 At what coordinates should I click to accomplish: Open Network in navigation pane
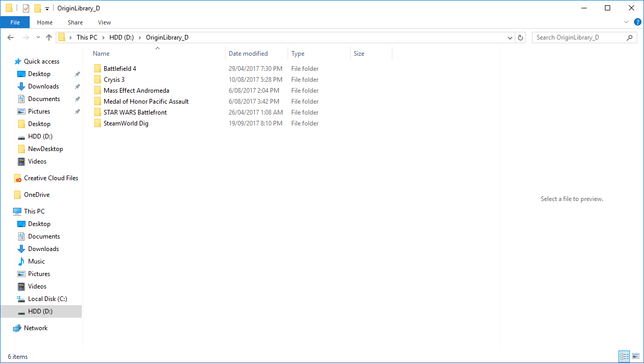pyautogui.click(x=35, y=328)
